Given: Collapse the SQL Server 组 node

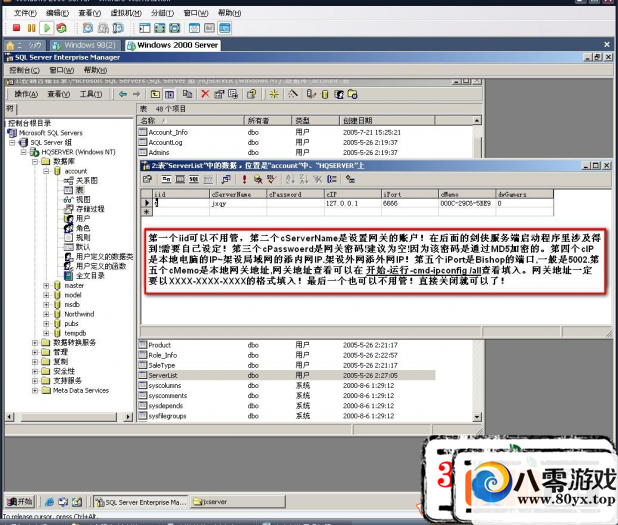Looking at the screenshot, I should click(12, 142).
